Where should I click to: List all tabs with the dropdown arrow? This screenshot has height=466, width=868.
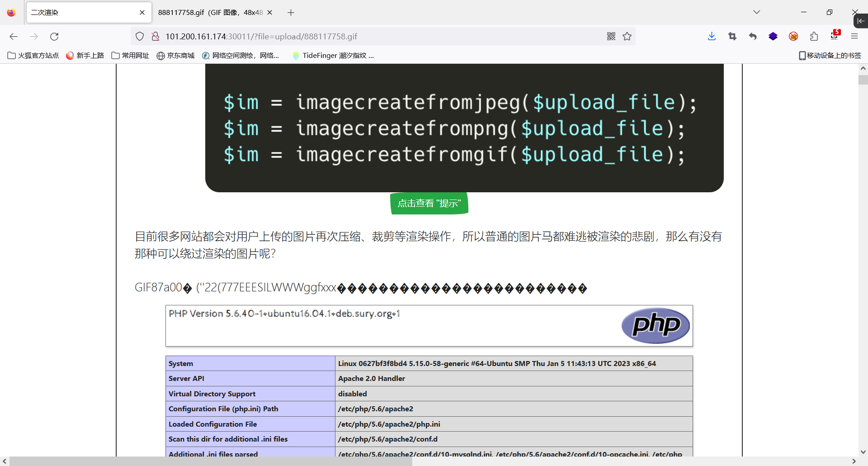click(757, 12)
